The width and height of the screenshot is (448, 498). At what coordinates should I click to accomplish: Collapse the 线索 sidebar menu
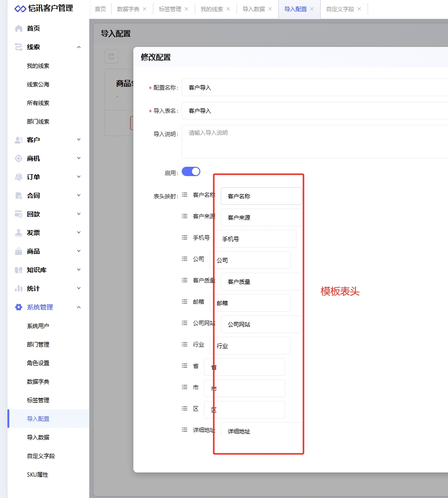[79, 47]
